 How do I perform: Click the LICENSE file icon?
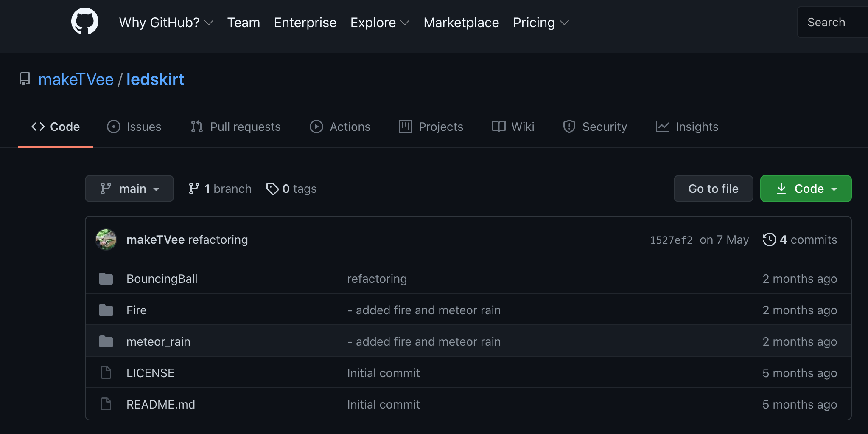106,373
